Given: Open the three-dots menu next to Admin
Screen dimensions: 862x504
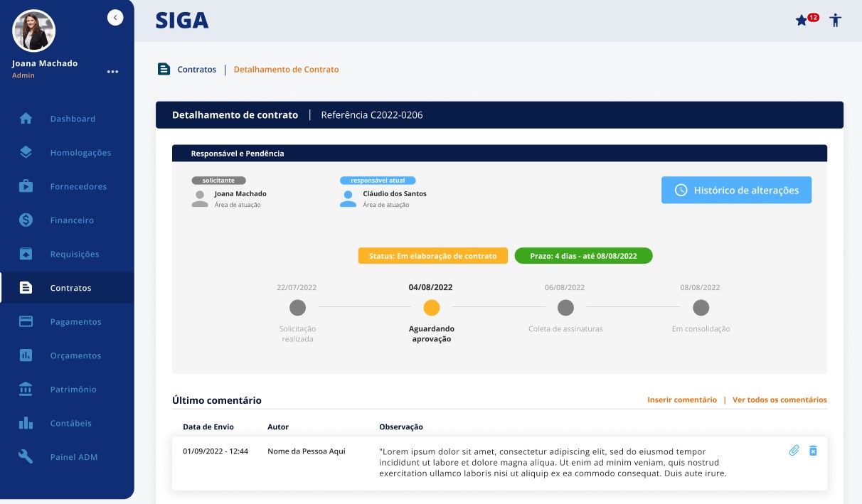Looking at the screenshot, I should tap(112, 71).
